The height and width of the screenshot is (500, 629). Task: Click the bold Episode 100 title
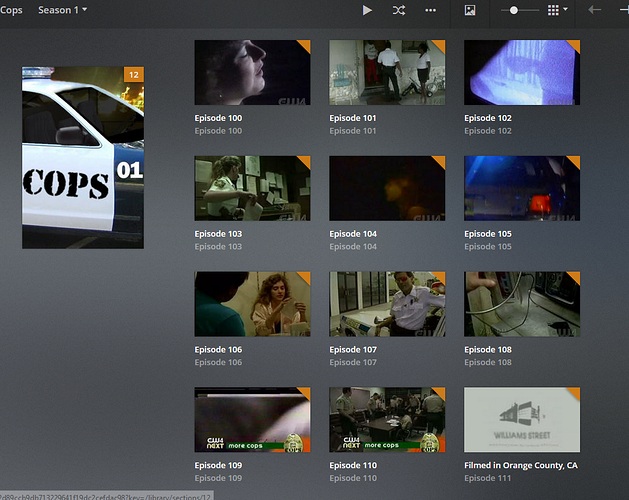218,118
